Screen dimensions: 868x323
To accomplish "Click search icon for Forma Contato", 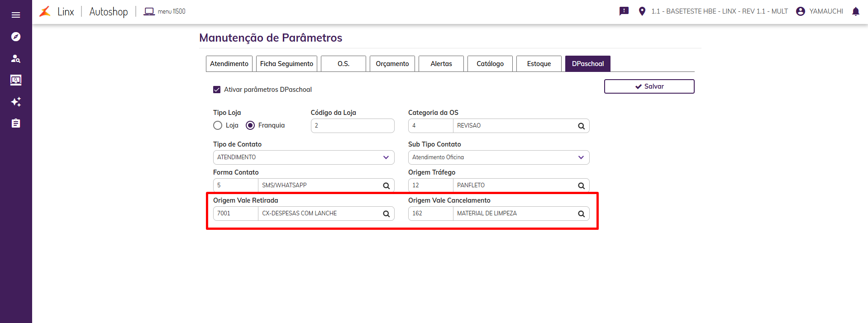I will pos(386,186).
